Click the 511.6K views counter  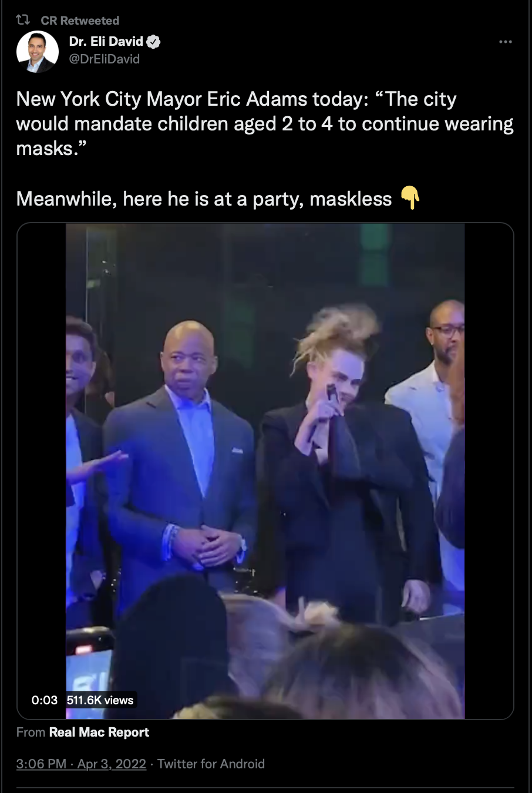coord(100,700)
